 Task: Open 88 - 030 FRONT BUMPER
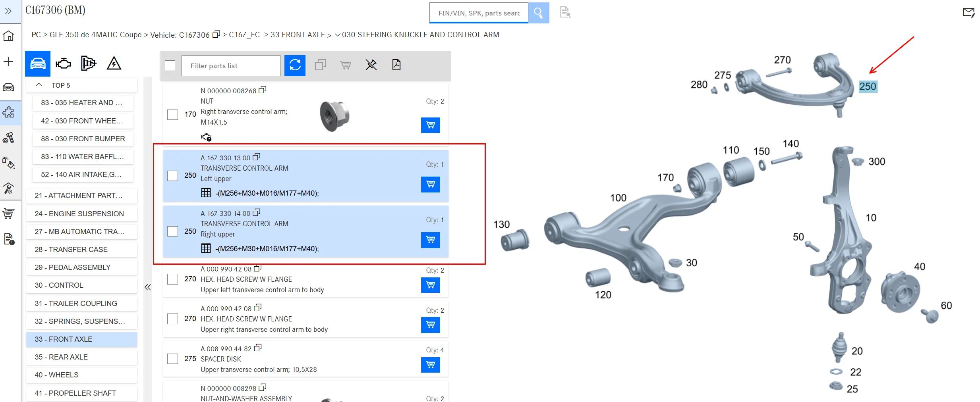(83, 139)
